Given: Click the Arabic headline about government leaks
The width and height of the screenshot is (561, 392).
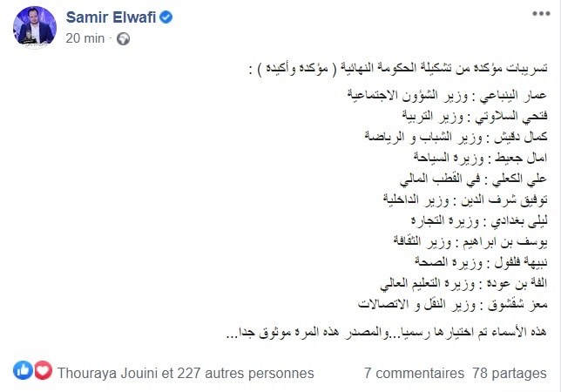Looking at the screenshot, I should [x=398, y=68].
